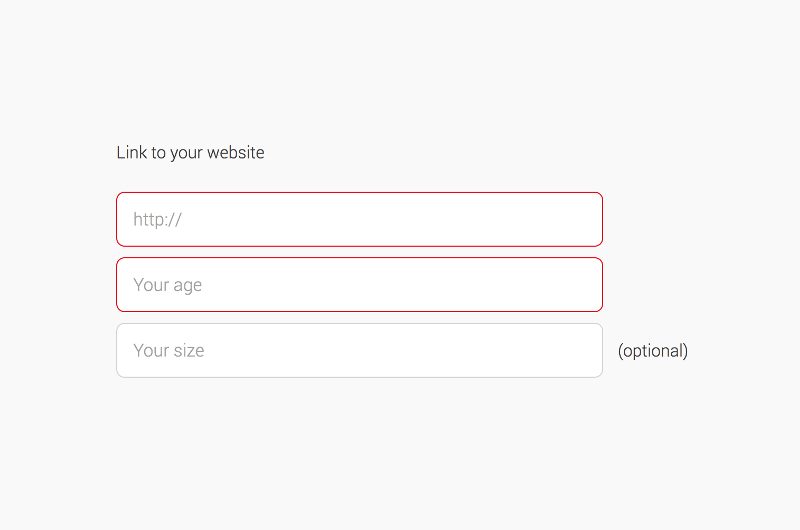Click the Your size input field

[x=359, y=351]
